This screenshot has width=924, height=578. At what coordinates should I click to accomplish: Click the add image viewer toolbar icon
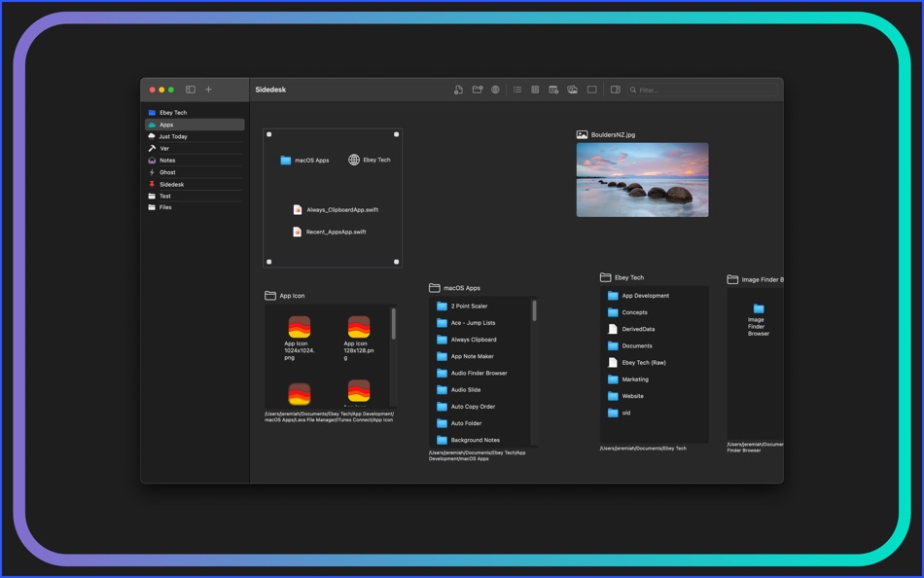tap(572, 90)
